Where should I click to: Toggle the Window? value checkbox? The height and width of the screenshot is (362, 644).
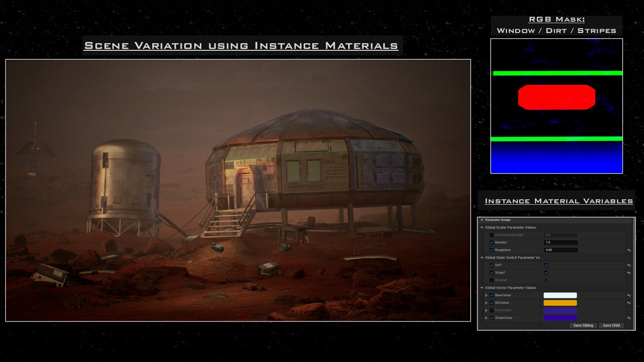(546, 280)
